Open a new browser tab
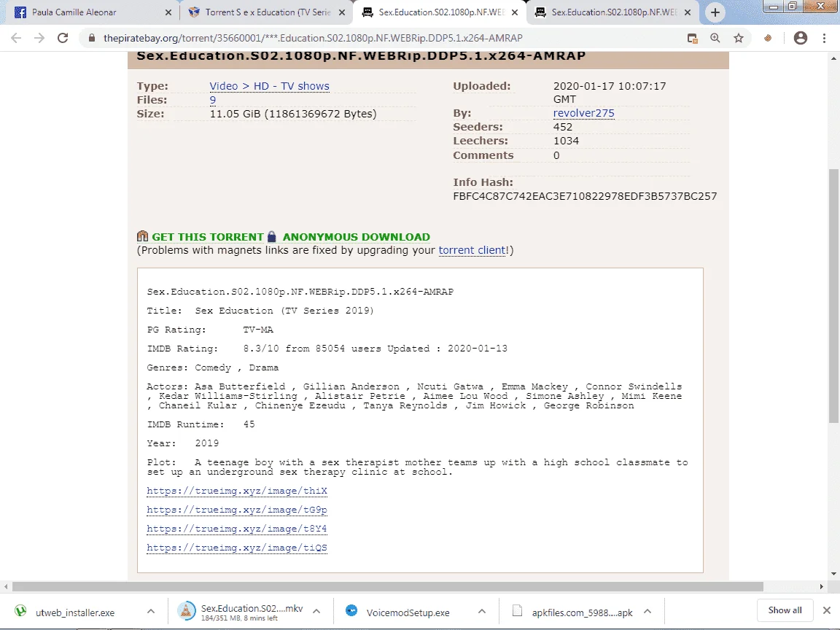 tap(715, 12)
